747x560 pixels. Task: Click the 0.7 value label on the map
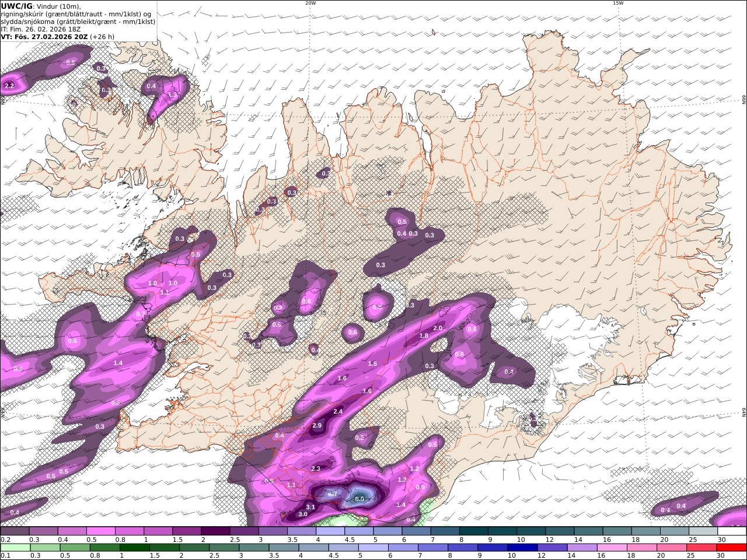tap(140, 314)
